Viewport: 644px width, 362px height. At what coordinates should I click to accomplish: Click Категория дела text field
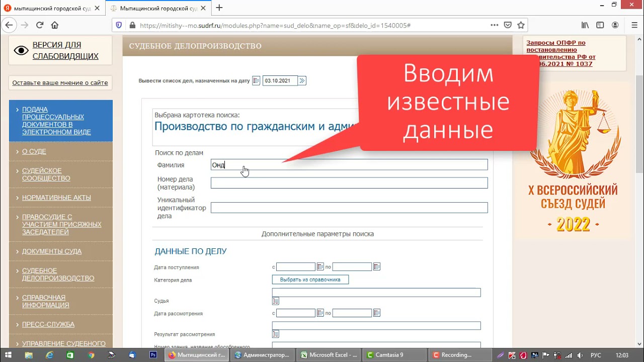pos(376,293)
